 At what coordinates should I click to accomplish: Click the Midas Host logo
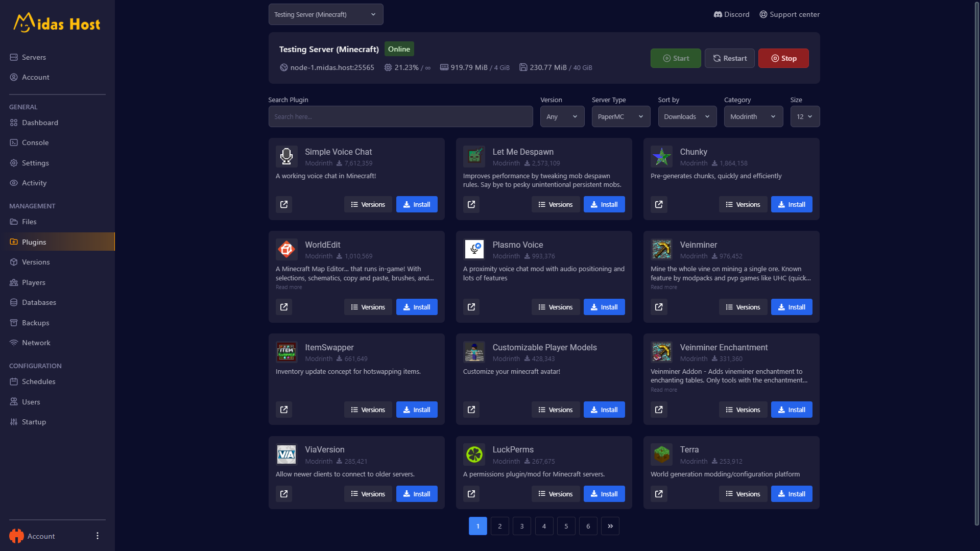click(57, 23)
